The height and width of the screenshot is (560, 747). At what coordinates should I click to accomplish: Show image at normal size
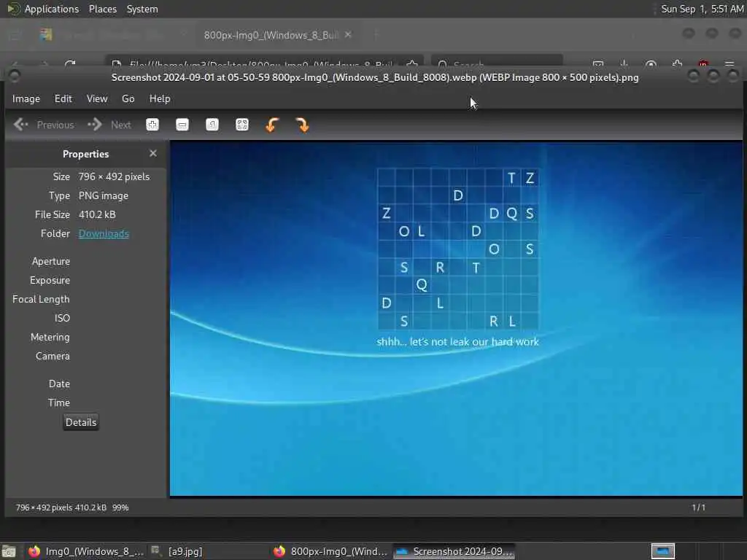[x=212, y=125]
